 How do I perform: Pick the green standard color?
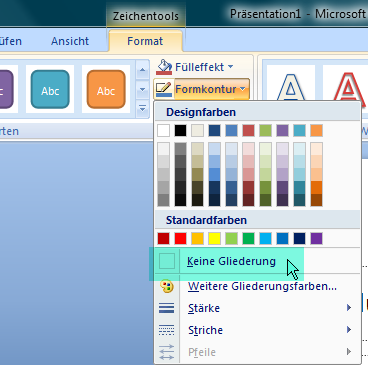click(x=248, y=238)
